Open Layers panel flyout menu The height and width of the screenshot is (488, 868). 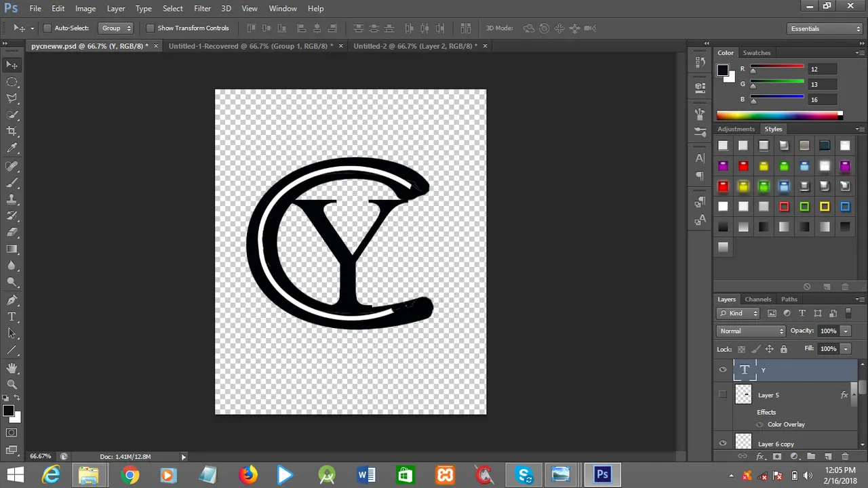860,299
